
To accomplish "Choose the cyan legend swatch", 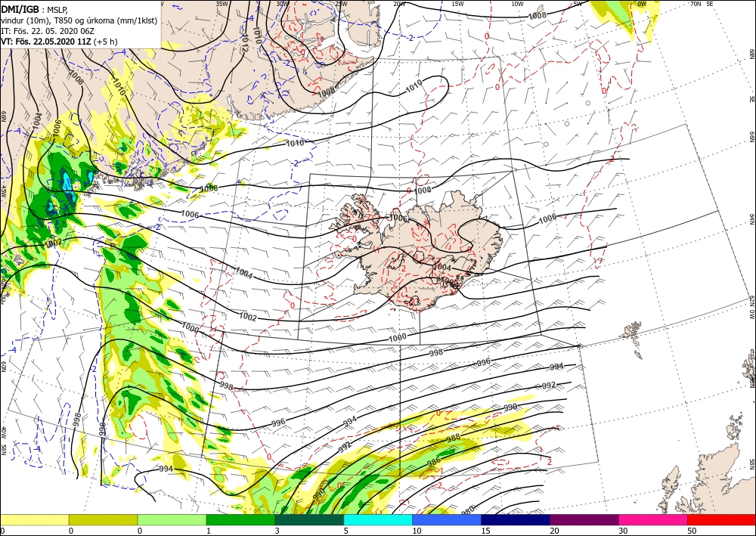I will point(378,519).
